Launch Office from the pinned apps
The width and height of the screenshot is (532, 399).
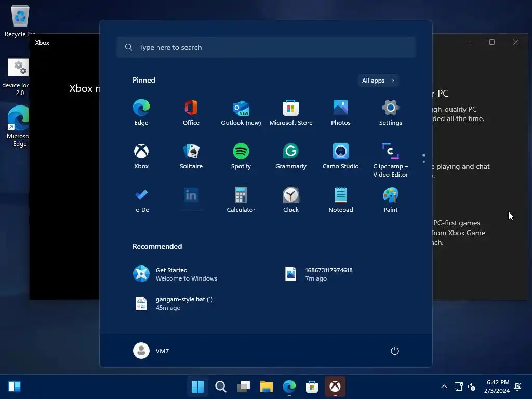(191, 113)
